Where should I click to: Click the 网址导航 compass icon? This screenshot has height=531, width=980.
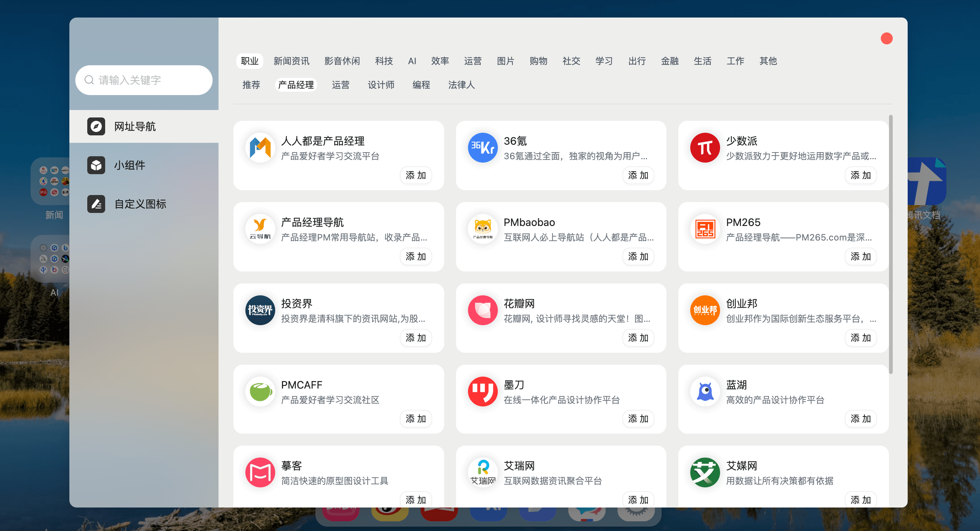click(x=96, y=126)
